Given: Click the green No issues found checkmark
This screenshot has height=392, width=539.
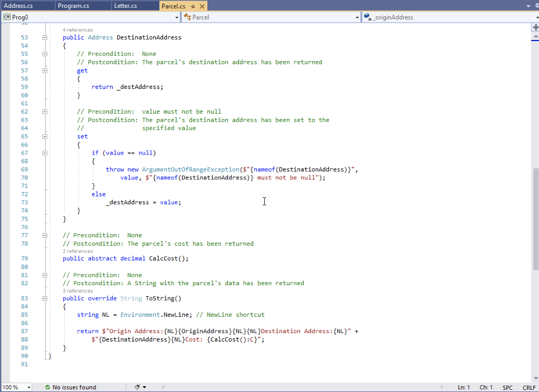Looking at the screenshot, I should pyautogui.click(x=47, y=387).
